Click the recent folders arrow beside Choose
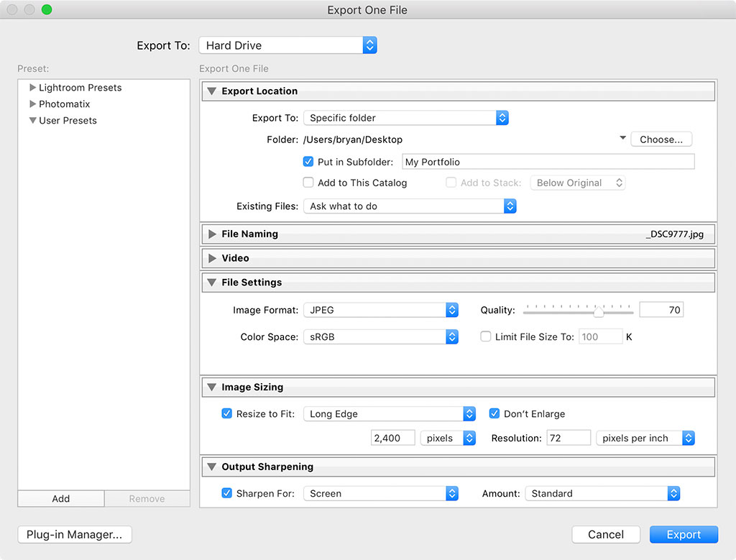The height and width of the screenshot is (560, 736). tap(622, 138)
